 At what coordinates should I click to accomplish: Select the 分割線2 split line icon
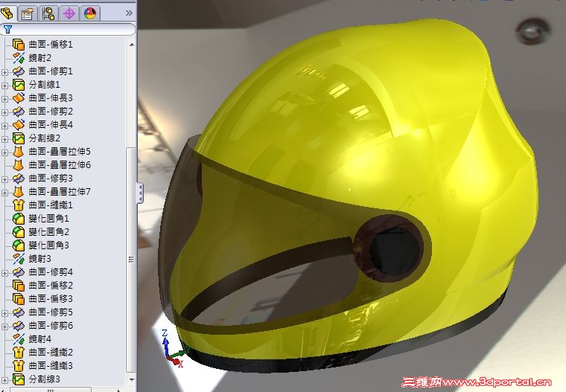(x=19, y=138)
